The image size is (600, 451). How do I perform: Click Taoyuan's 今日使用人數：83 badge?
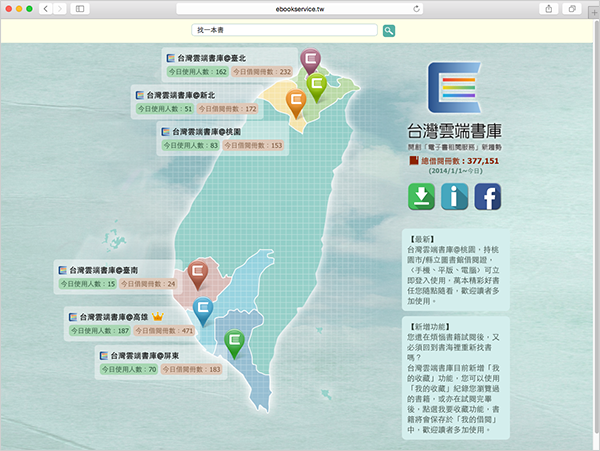tap(191, 145)
